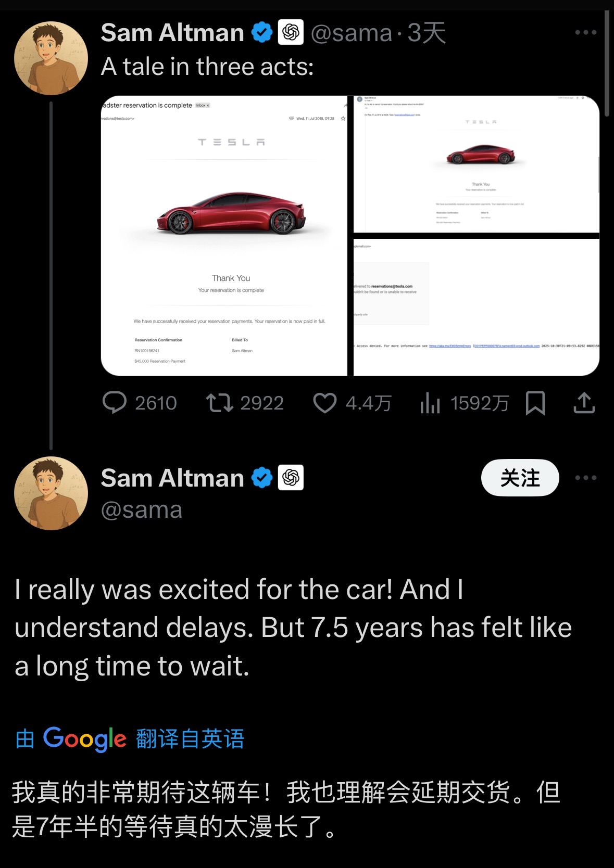Image resolution: width=614 pixels, height=868 pixels.
Task: Tap the 由 Google 翻译自英语 translation link
Action: [130, 739]
